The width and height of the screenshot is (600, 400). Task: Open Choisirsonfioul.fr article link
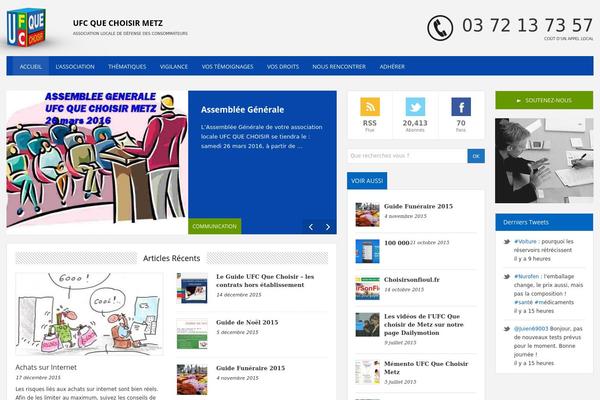pyautogui.click(x=412, y=279)
